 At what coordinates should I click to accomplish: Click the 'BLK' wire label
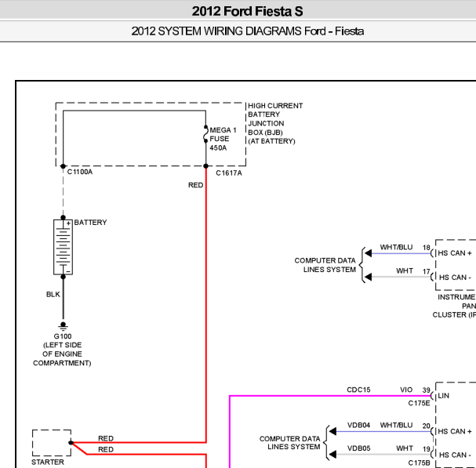53,295
